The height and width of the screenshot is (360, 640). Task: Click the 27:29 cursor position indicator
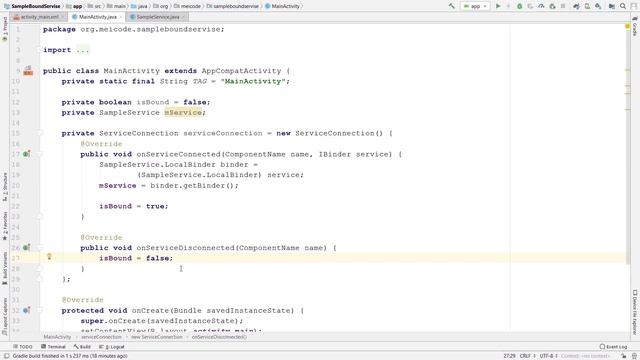(x=509, y=356)
